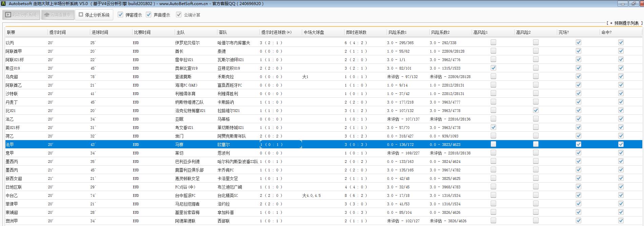The width and height of the screenshot is (644, 226).
Task: Click the Autobetsoft app icon in title bar
Action: pyautogui.click(x=3, y=3)
